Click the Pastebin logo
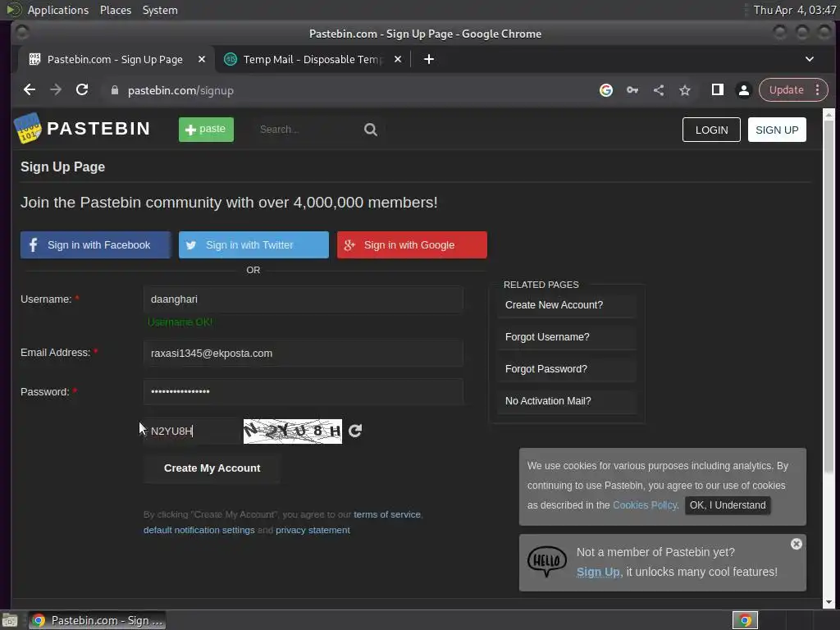The width and height of the screenshot is (840, 630). pyautogui.click(x=81, y=129)
